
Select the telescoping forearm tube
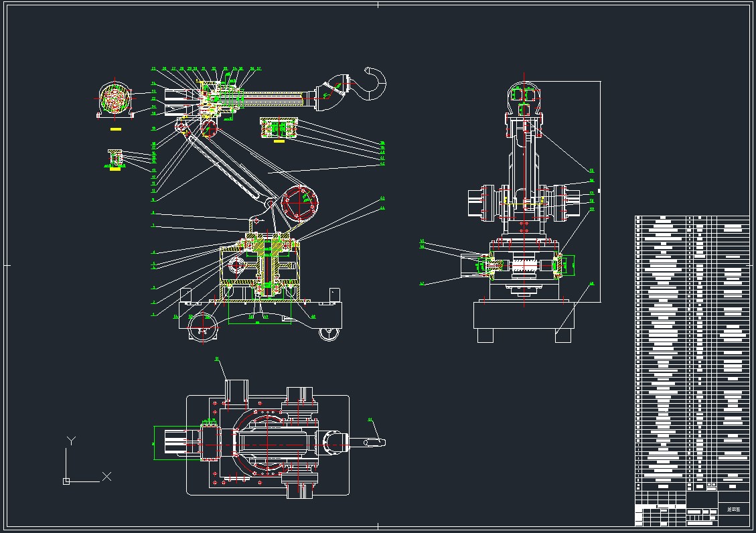tap(274, 99)
